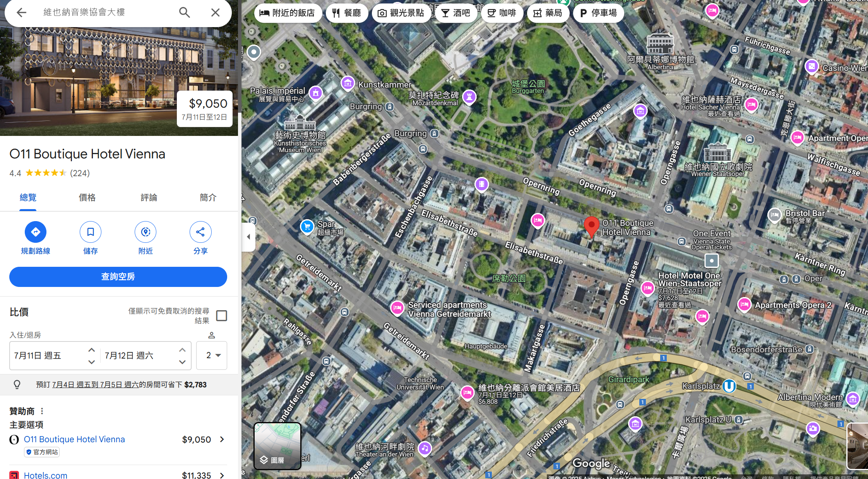The width and height of the screenshot is (868, 479).
Task: Collapse the side panel arrow
Action: 248,237
